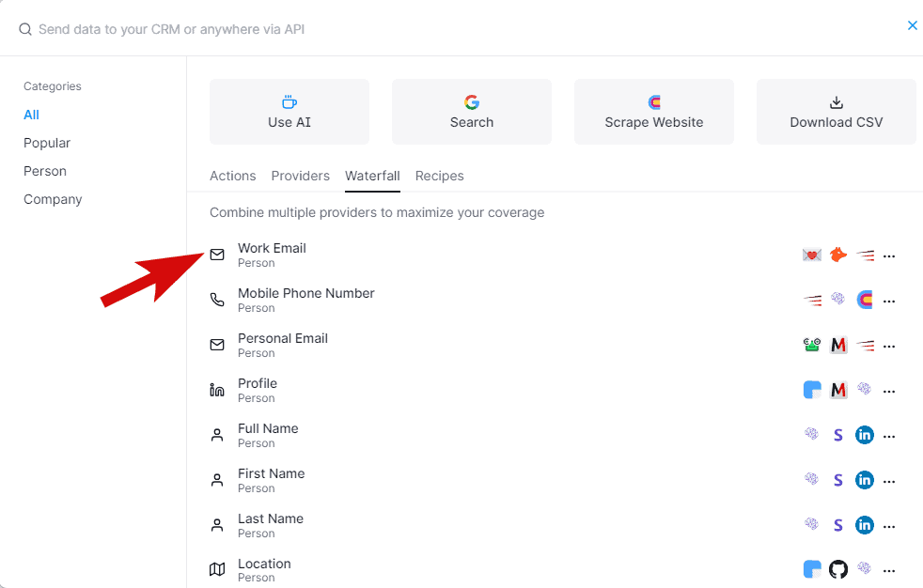Image resolution: width=923 pixels, height=588 pixels.
Task: Click the Mobile Phone Number phone icon
Action: point(217,300)
